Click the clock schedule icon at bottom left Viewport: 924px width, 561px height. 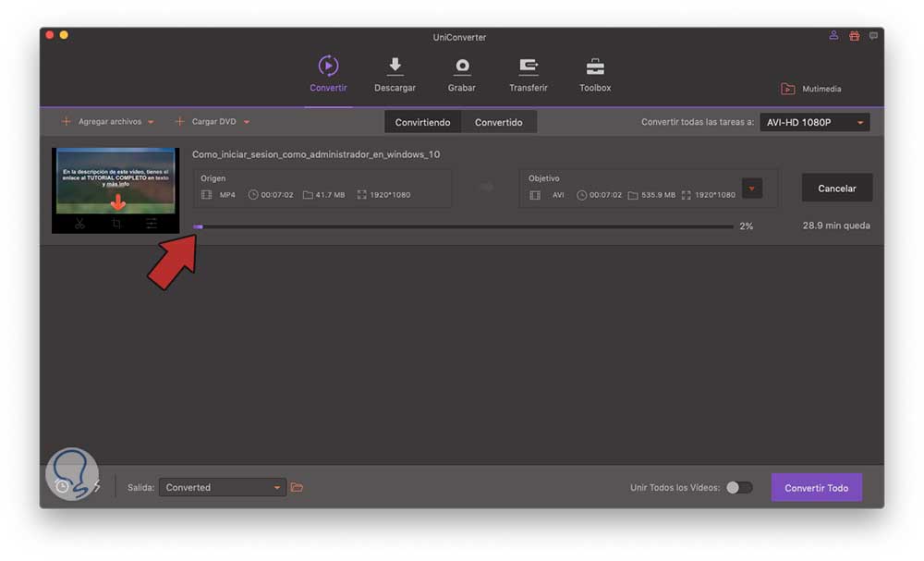click(x=61, y=487)
